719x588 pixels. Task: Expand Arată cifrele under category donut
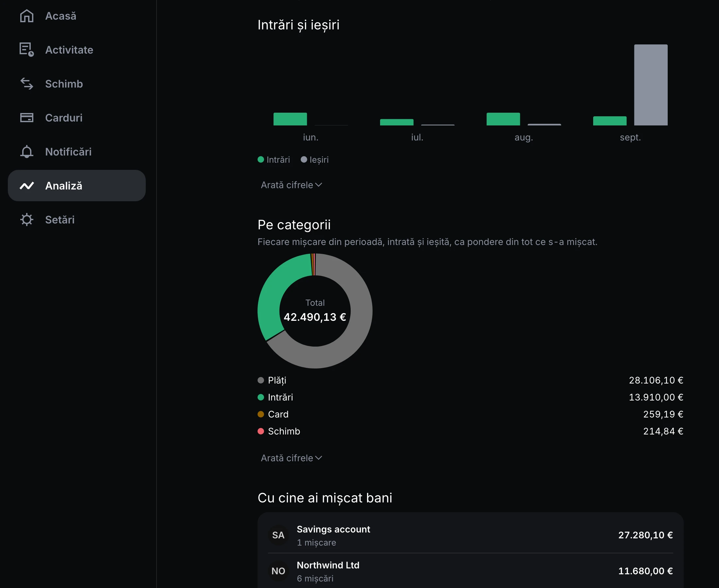(292, 458)
